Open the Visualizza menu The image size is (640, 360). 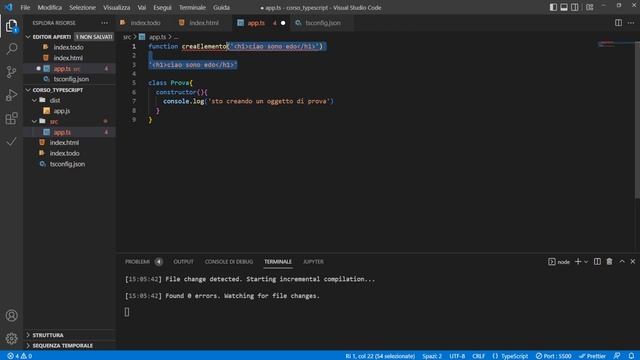pyautogui.click(x=117, y=7)
